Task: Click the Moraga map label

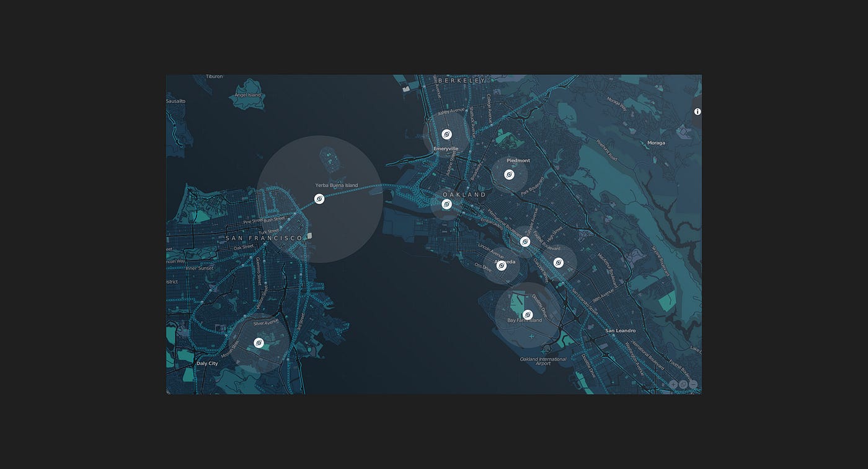Action: pos(656,143)
